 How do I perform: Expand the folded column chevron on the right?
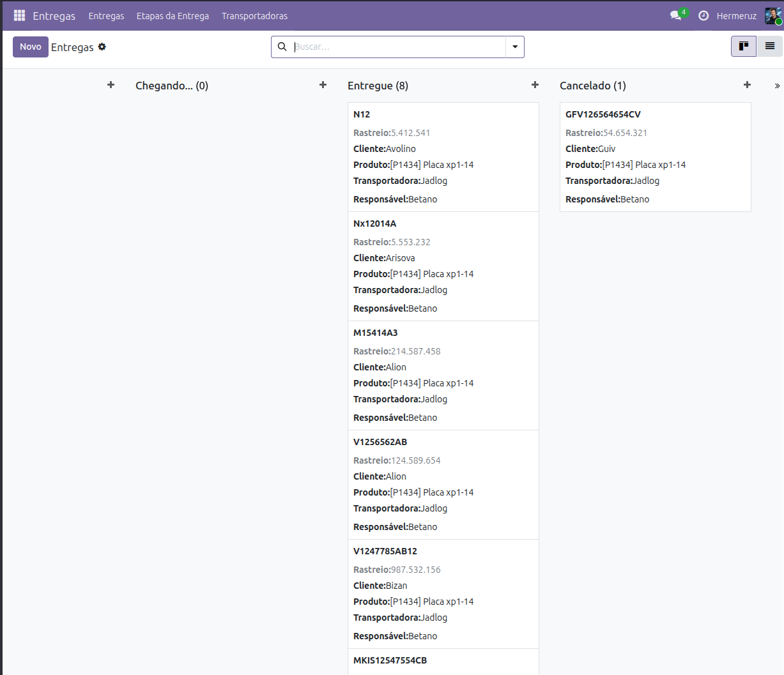tap(777, 86)
